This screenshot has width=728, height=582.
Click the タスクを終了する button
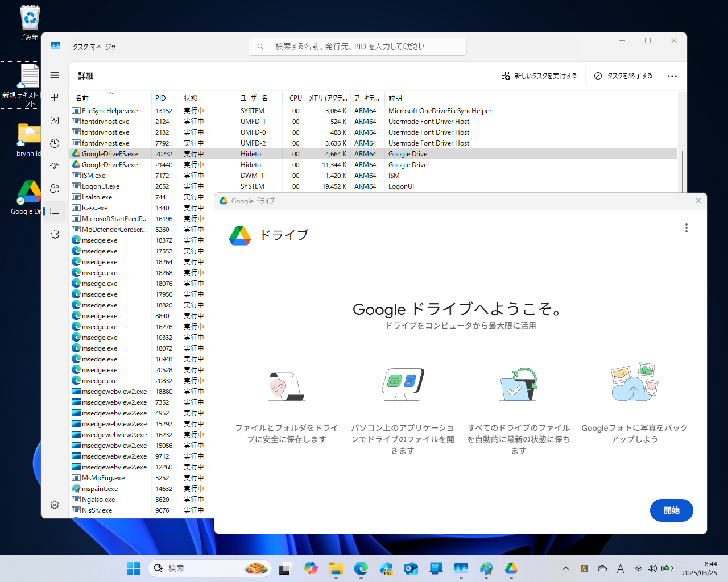[x=623, y=75]
